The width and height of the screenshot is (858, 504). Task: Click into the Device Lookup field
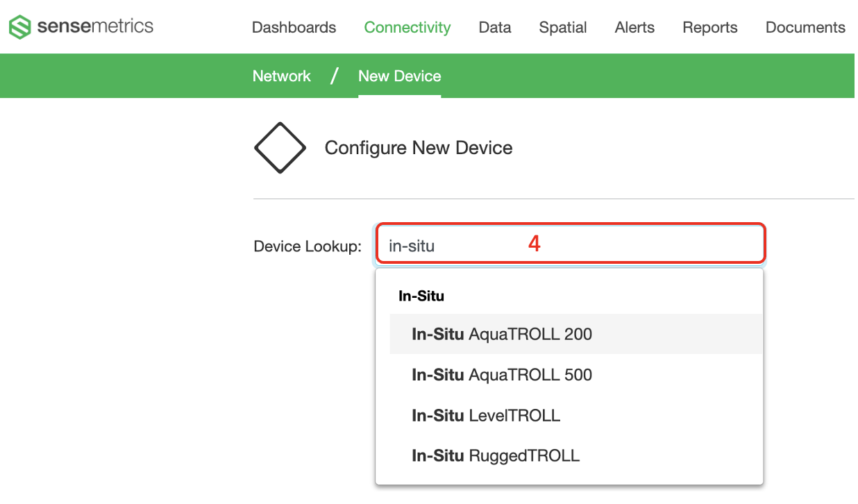[x=571, y=244]
